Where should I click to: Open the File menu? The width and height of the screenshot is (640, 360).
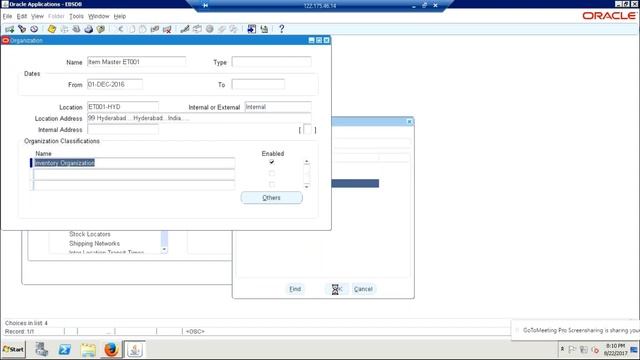(7, 16)
